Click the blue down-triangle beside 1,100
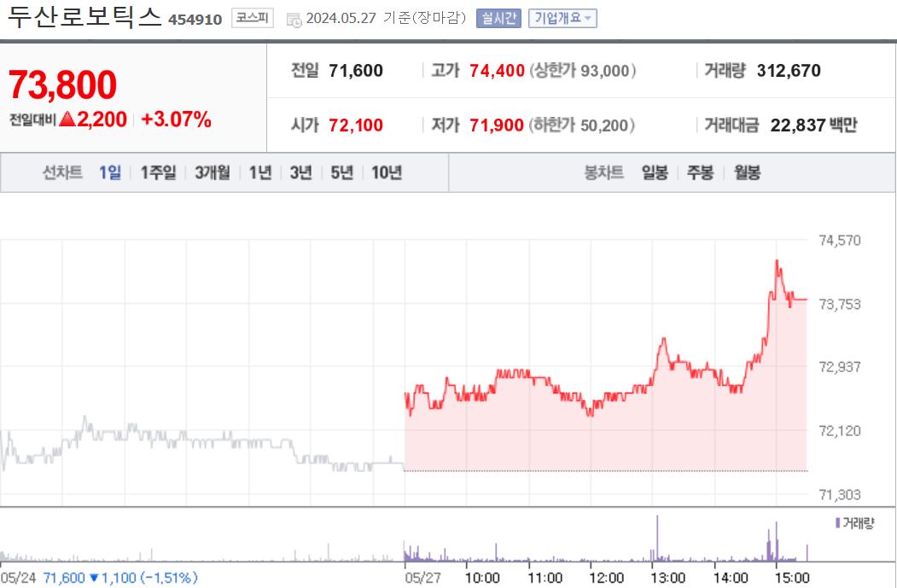 pos(95,578)
